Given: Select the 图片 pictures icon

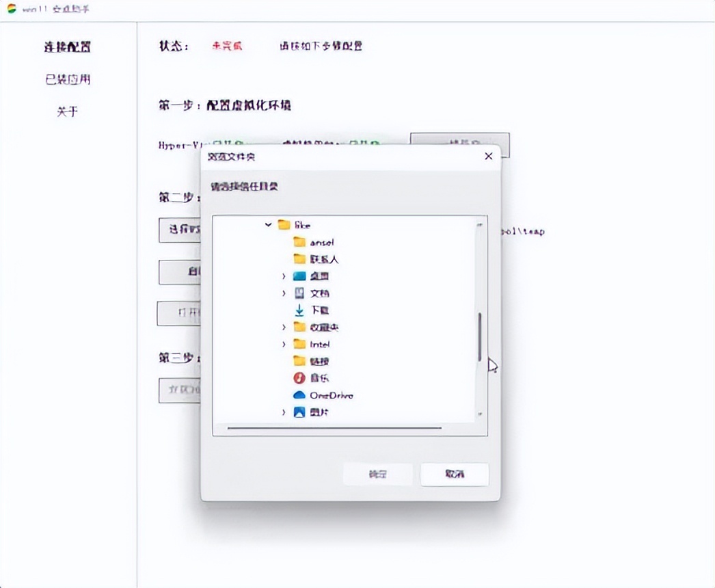Looking at the screenshot, I should click(x=299, y=412).
